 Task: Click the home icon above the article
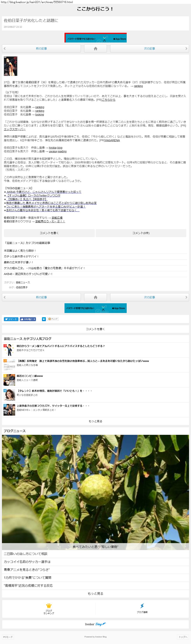95,49
